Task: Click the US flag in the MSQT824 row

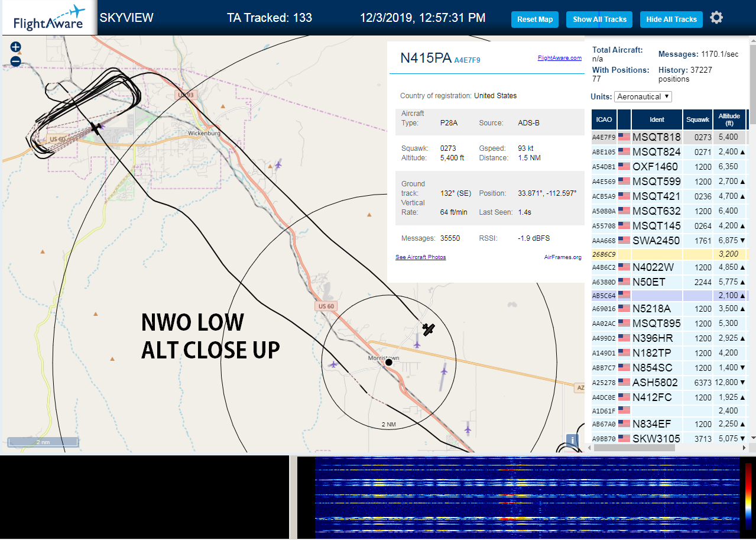Action: coord(624,152)
